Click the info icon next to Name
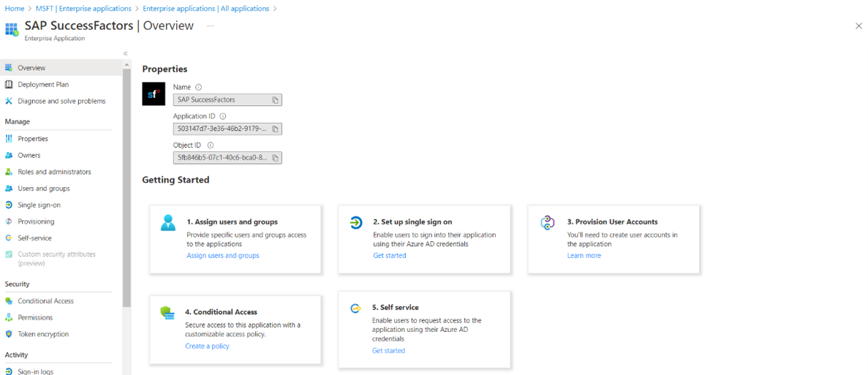 click(198, 88)
